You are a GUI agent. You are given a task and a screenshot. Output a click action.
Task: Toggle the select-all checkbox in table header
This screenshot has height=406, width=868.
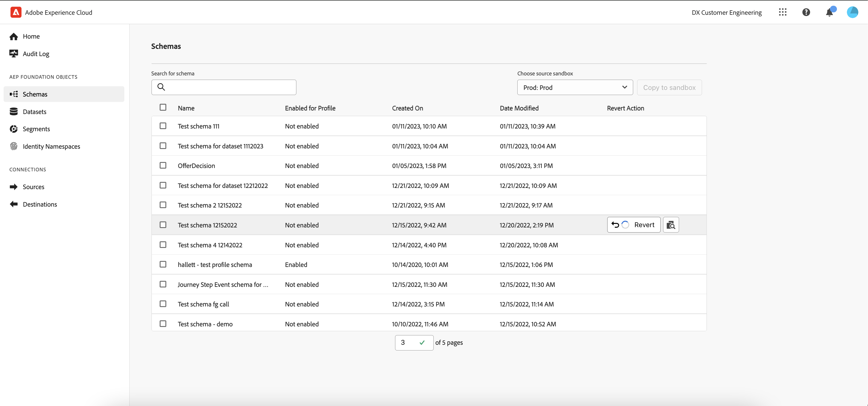click(x=163, y=107)
